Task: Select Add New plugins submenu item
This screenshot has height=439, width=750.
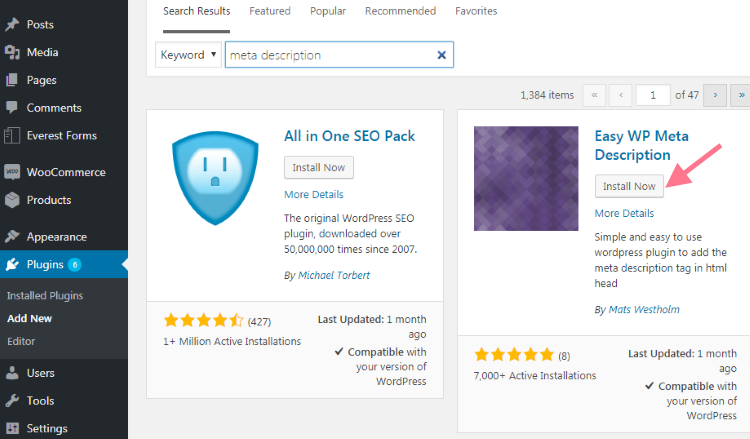Action: 29,318
